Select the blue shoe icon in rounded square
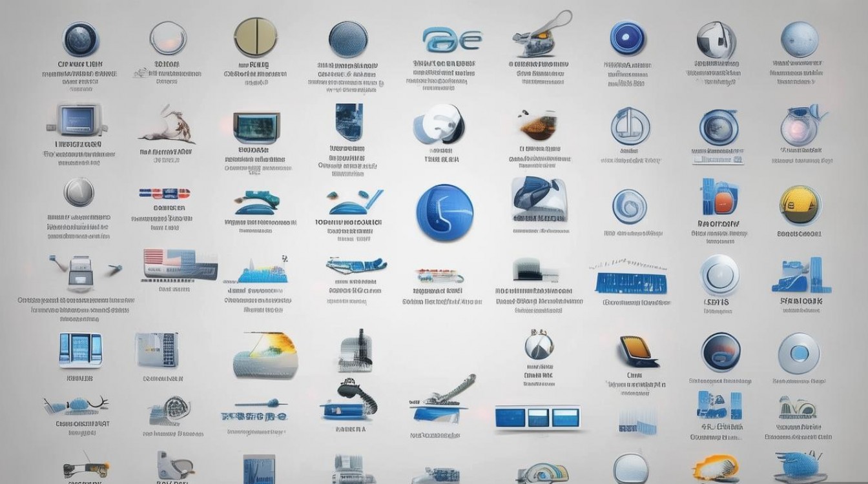 pyautogui.click(x=539, y=201)
